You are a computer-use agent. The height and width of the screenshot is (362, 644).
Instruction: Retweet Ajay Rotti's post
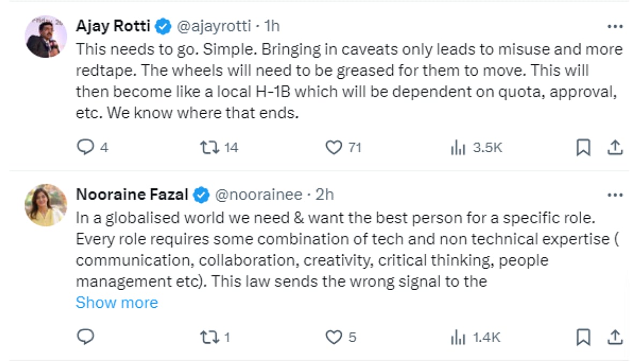coord(207,147)
